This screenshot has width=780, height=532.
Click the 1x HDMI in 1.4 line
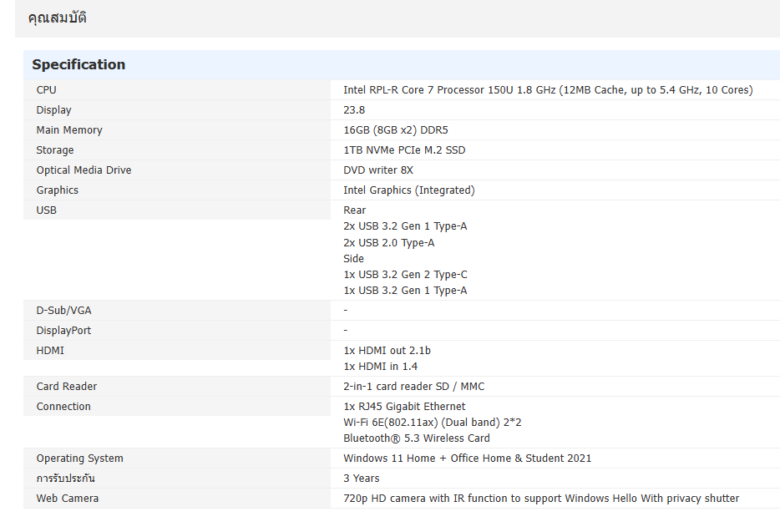tap(380, 367)
